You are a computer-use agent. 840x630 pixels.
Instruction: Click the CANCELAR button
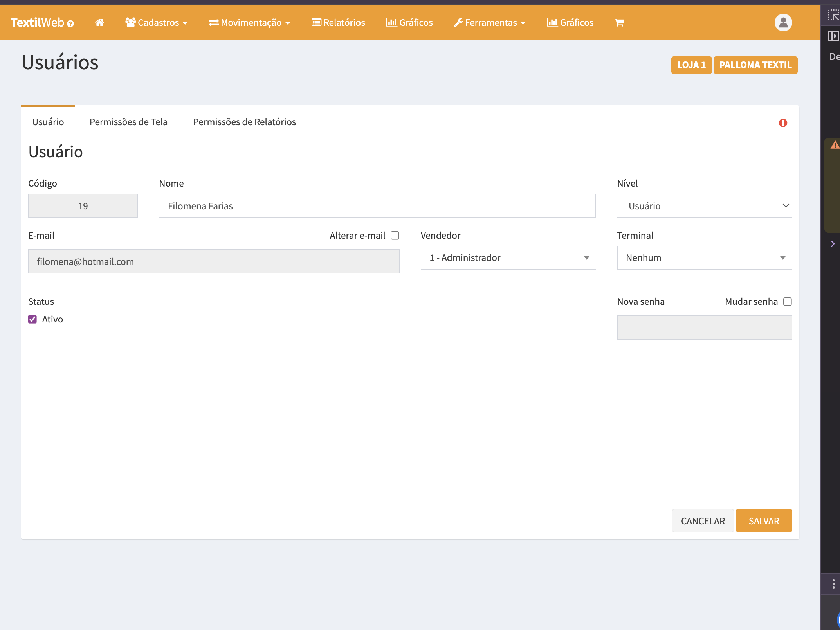pos(703,521)
